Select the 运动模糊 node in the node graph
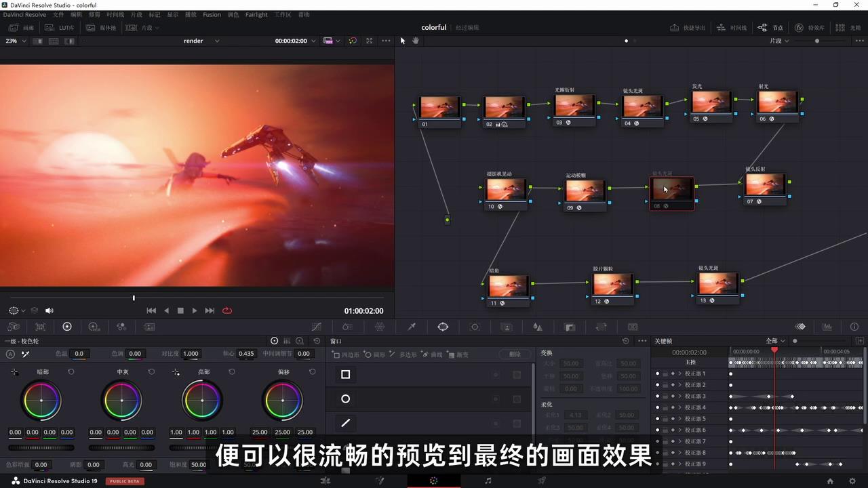The width and height of the screenshot is (868, 488). pos(585,190)
